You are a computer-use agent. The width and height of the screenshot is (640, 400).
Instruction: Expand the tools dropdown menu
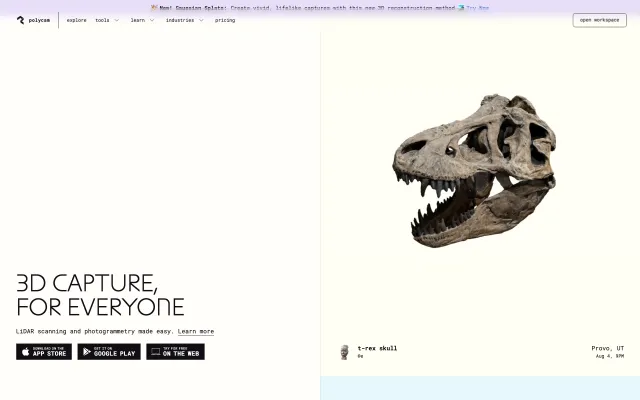tap(103, 20)
